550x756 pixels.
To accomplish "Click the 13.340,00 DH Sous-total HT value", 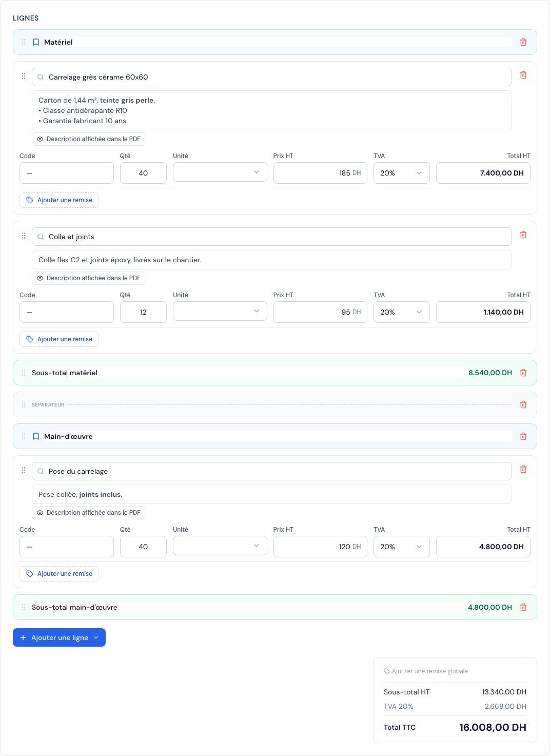I will coord(504,692).
